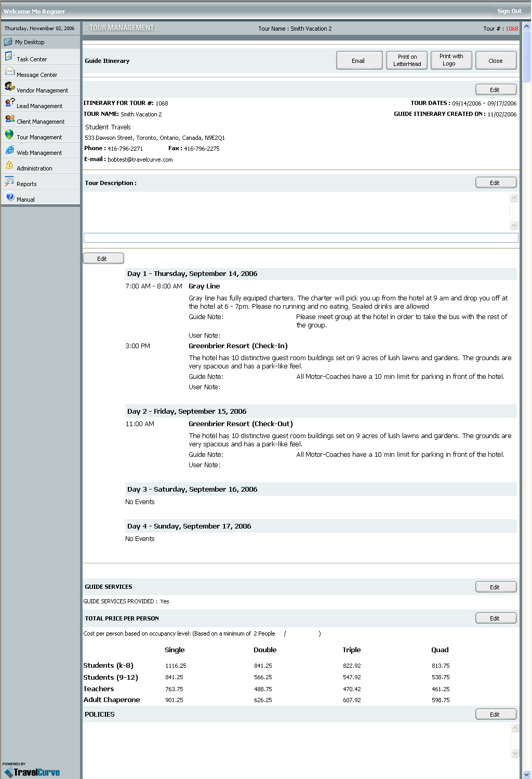Viewport: 532px width, 779px height.
Task: Click Sign Out link
Action: click(x=509, y=11)
